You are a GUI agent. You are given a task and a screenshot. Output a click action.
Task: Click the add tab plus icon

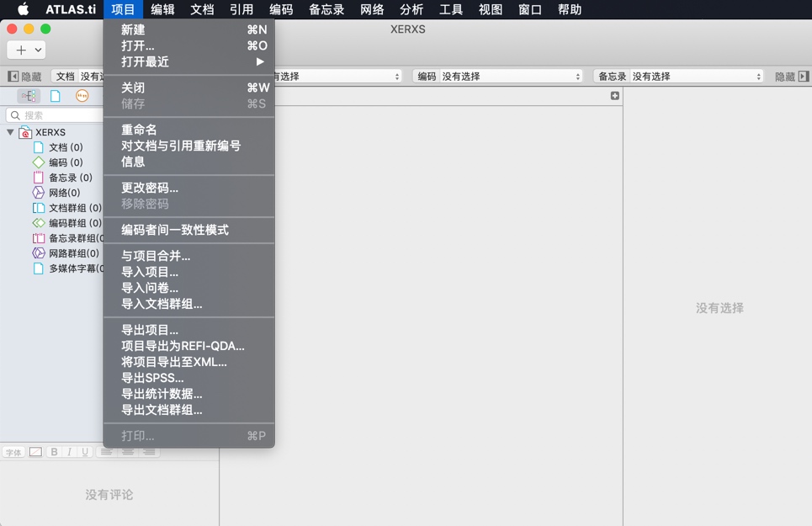pos(615,96)
